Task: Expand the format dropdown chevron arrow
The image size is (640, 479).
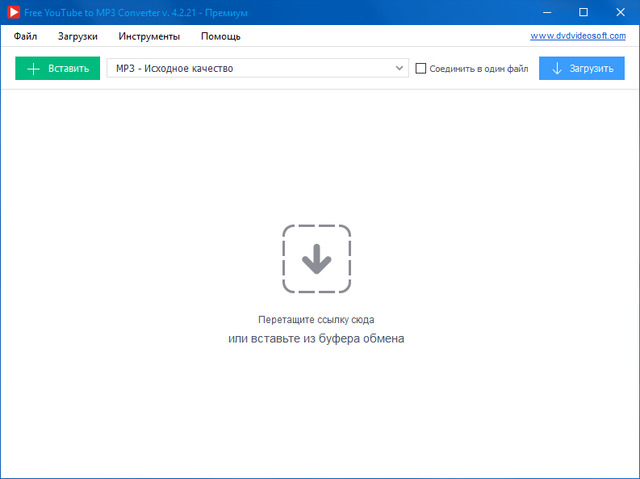Action: tap(399, 69)
